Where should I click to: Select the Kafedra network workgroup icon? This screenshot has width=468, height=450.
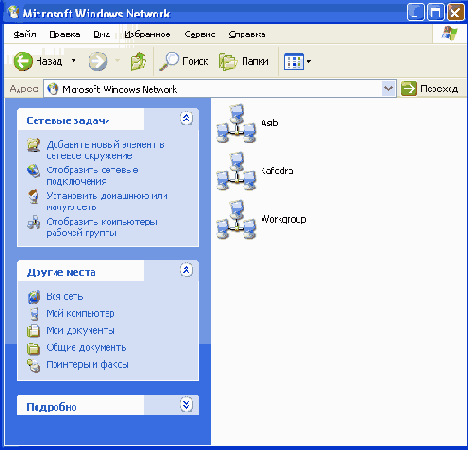point(236,171)
